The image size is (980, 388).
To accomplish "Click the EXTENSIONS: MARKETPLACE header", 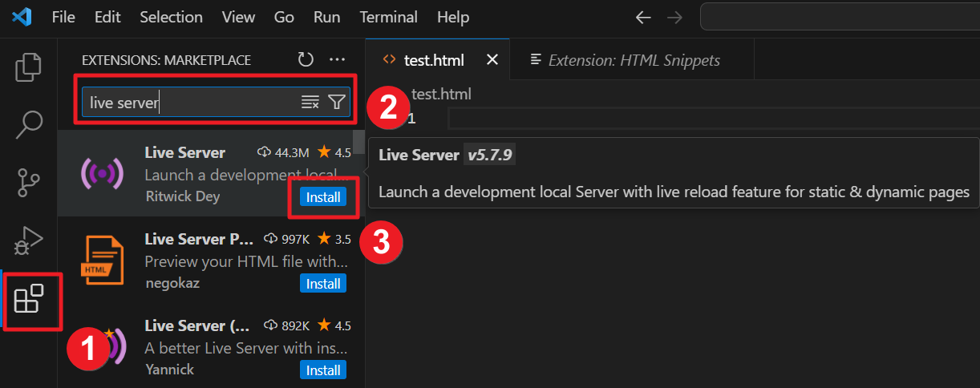I will (x=166, y=60).
